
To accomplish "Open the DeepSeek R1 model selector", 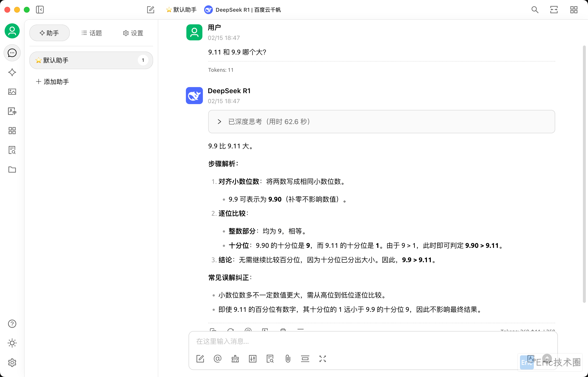I will [242, 10].
